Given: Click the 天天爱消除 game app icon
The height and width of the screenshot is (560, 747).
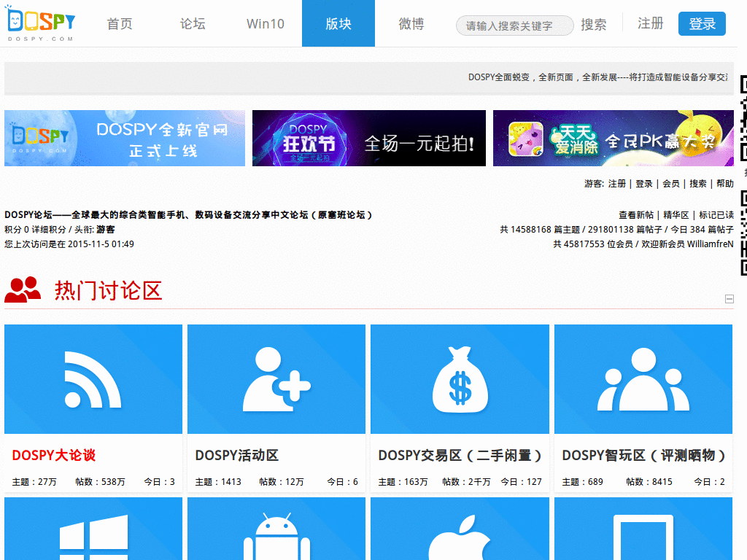Looking at the screenshot, I should pos(526,139).
